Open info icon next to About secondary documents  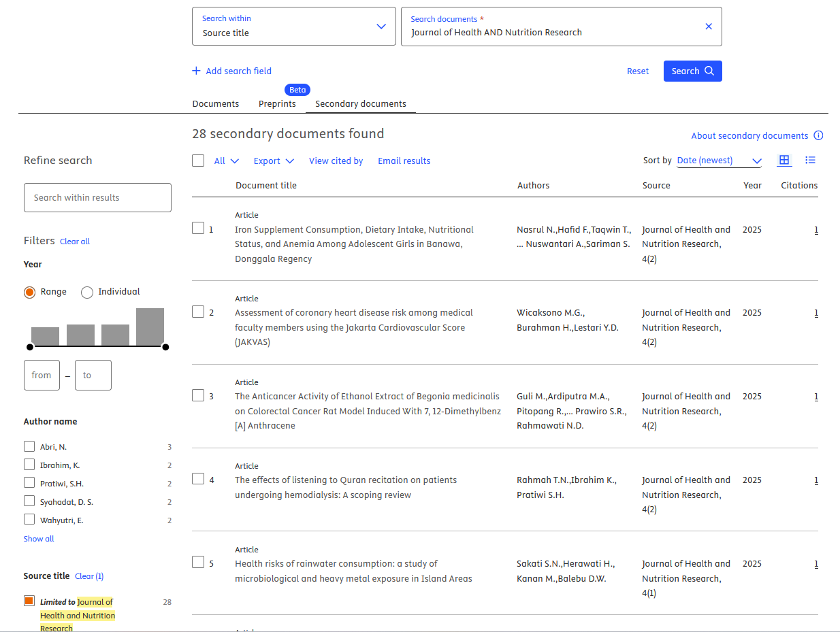coord(818,135)
